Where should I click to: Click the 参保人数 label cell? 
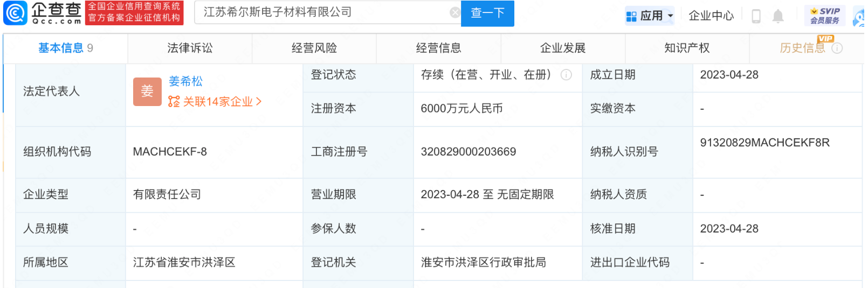pos(359,229)
